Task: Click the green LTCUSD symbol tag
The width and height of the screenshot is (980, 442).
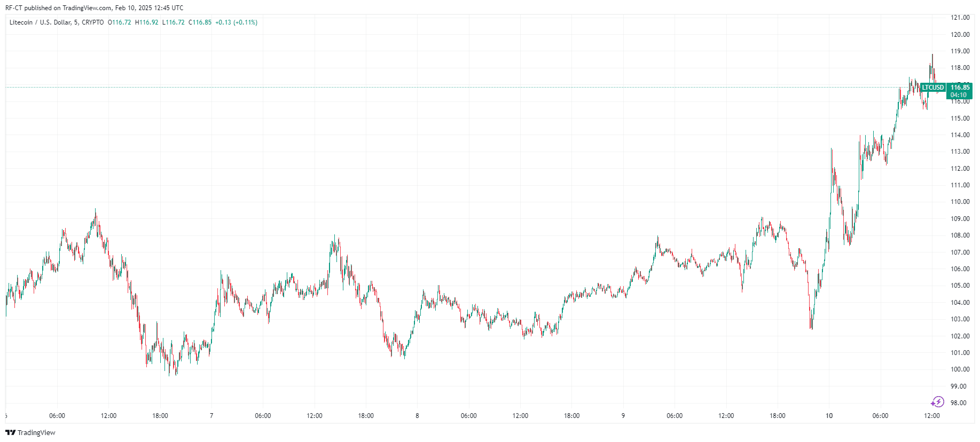Action: coord(933,88)
